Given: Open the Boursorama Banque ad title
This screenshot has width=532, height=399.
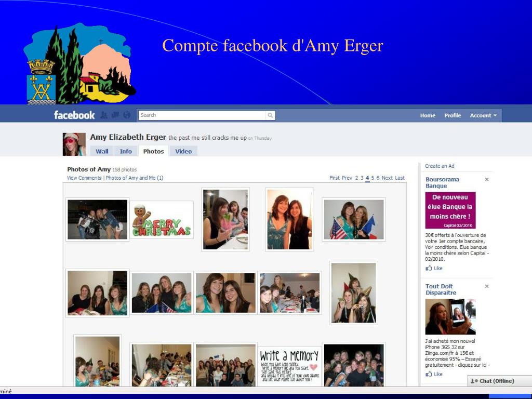Looking at the screenshot, I should click(x=442, y=182).
